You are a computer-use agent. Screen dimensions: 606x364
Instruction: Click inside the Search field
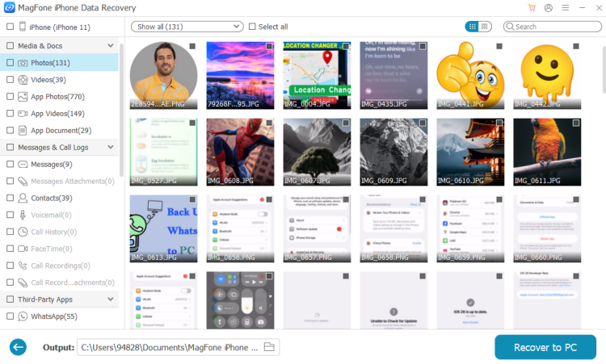554,27
